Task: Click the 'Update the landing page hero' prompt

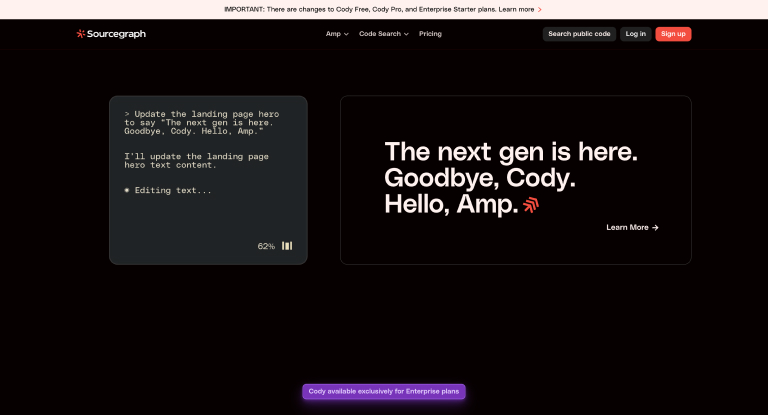Action: tap(201, 122)
